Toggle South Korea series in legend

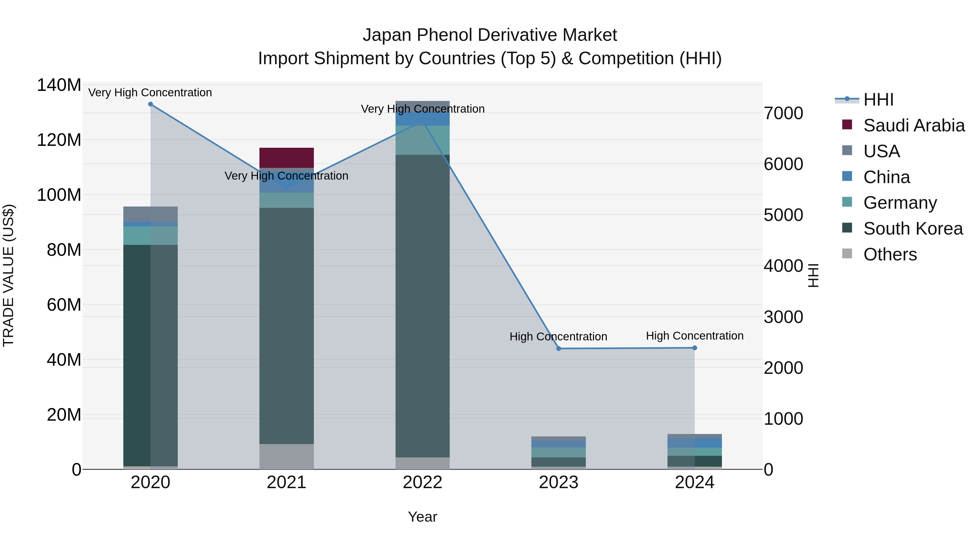(902, 228)
